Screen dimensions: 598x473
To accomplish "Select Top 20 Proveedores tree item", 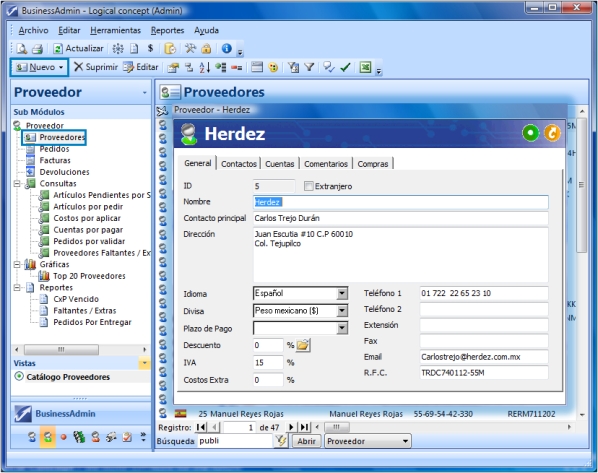I will click(x=89, y=276).
